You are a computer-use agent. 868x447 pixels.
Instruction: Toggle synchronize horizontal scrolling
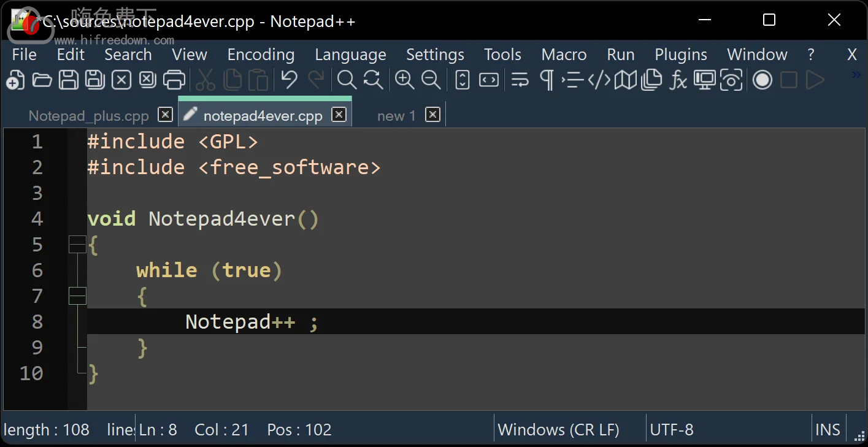pos(489,80)
